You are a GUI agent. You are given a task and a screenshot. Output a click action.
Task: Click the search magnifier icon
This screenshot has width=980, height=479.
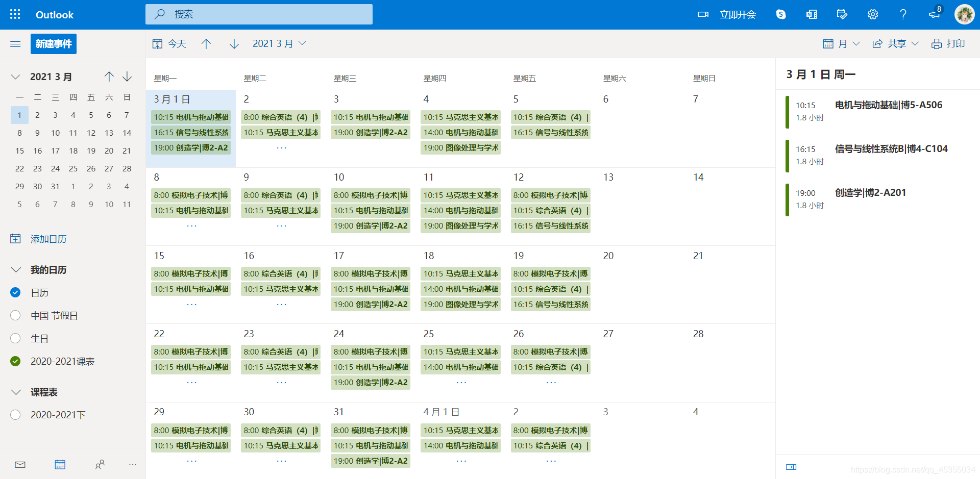click(160, 14)
